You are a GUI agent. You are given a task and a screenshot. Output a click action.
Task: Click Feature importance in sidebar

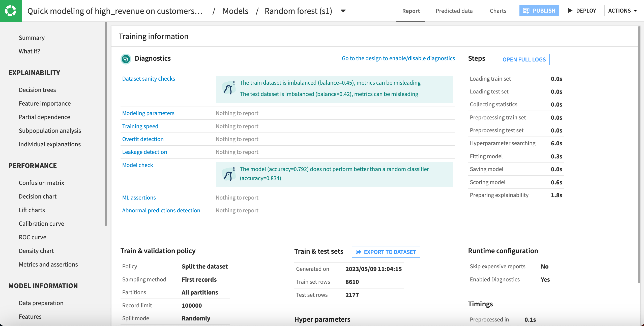(45, 103)
